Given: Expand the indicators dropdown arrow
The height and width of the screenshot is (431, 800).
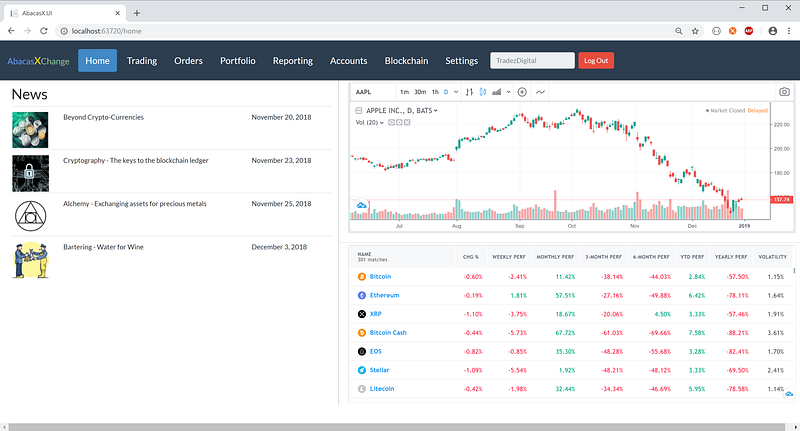Looking at the screenshot, I should (x=508, y=92).
